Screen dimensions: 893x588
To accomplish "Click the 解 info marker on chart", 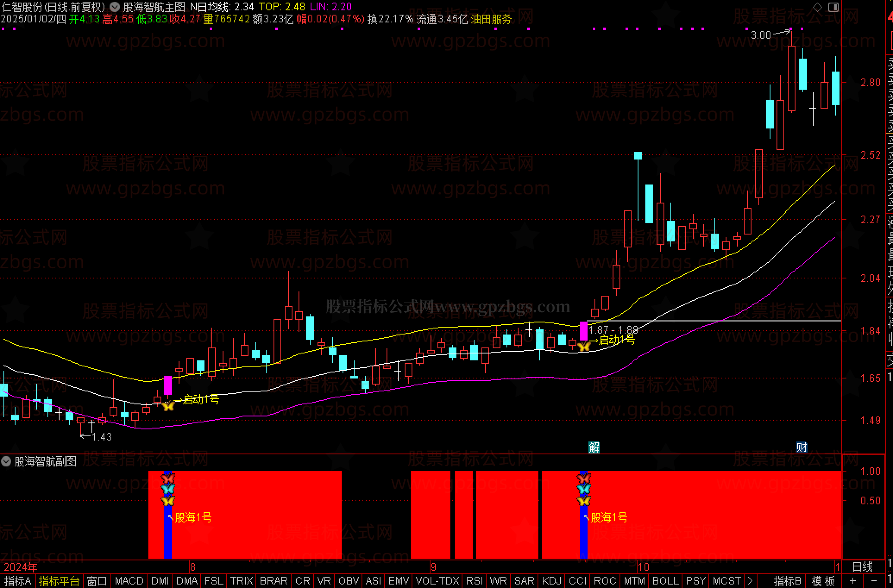I will point(594,447).
